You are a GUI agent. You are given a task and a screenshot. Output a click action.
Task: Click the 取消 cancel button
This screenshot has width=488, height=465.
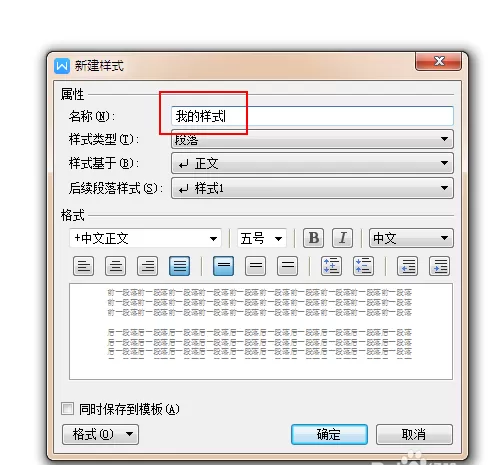coord(414,434)
